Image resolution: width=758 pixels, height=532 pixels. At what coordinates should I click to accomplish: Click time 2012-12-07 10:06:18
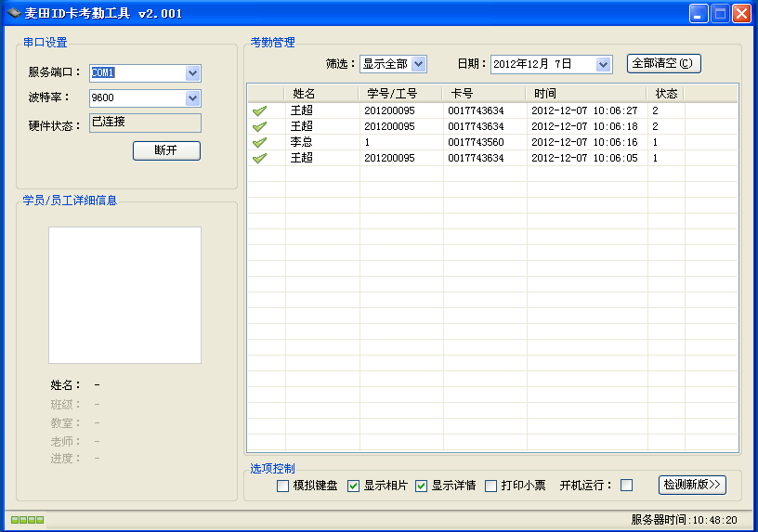[x=584, y=126]
